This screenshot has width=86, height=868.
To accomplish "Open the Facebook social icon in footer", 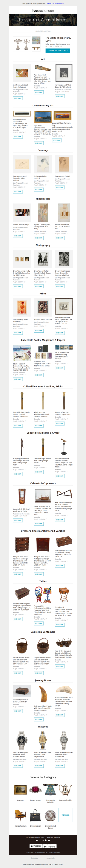I will (40, 840).
